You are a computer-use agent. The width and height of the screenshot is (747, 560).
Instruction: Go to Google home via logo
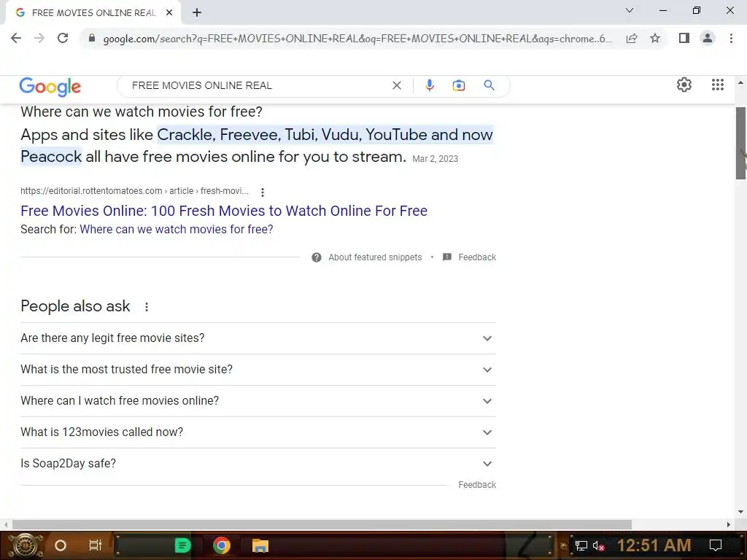50,87
